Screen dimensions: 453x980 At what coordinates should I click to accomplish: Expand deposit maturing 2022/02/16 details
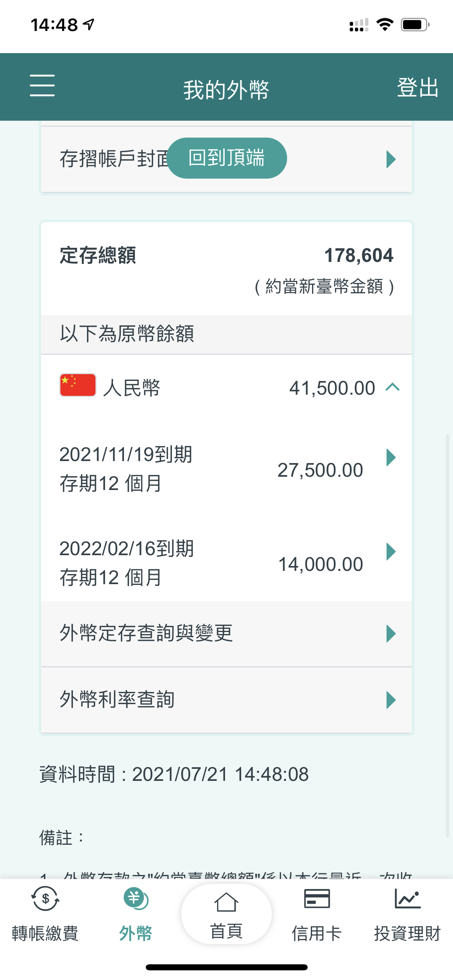pos(391,552)
